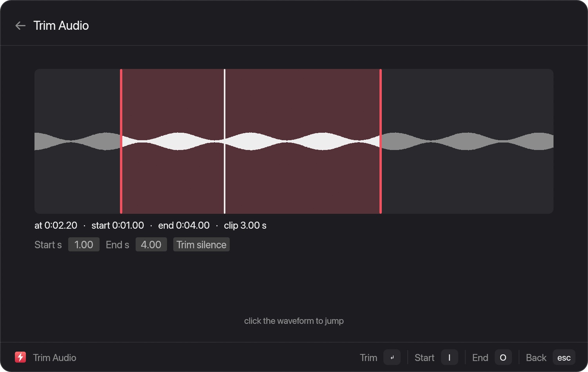Click the 'End s' field label
This screenshot has height=372, width=588.
point(118,245)
